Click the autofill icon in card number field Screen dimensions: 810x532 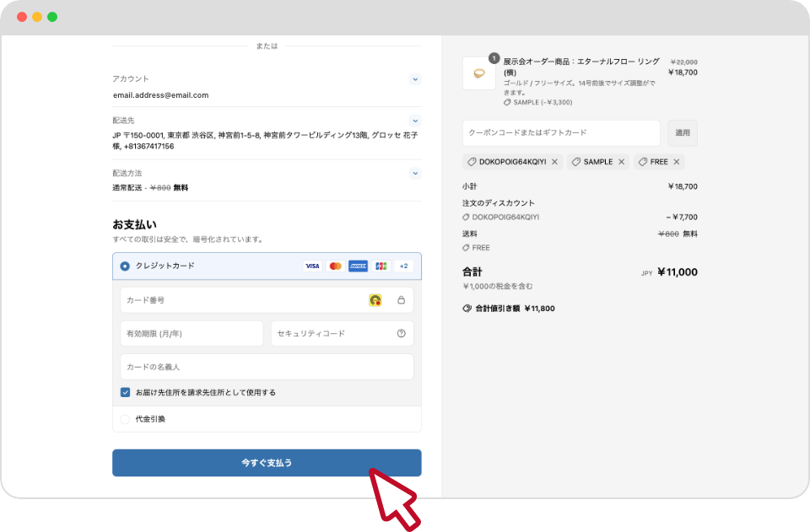(375, 300)
